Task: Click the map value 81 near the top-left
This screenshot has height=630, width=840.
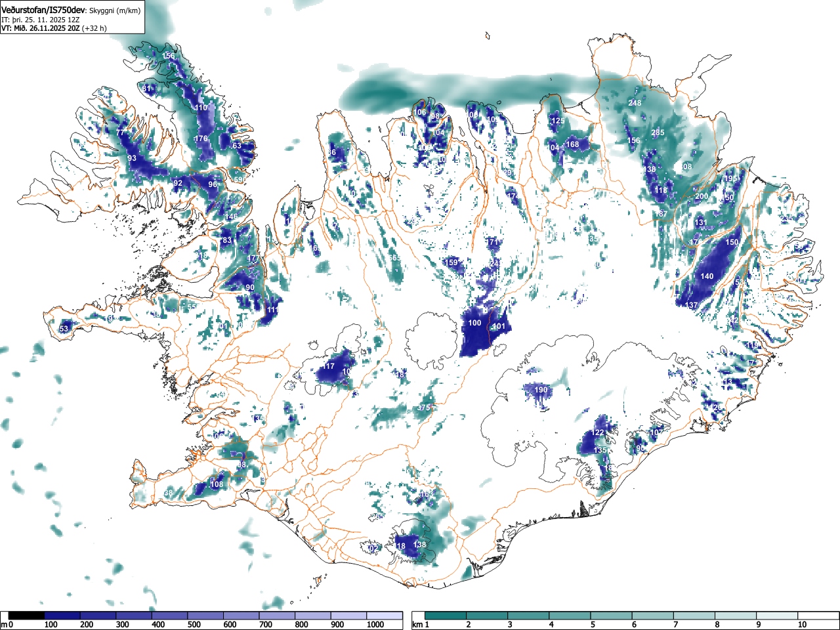Action: [x=146, y=89]
